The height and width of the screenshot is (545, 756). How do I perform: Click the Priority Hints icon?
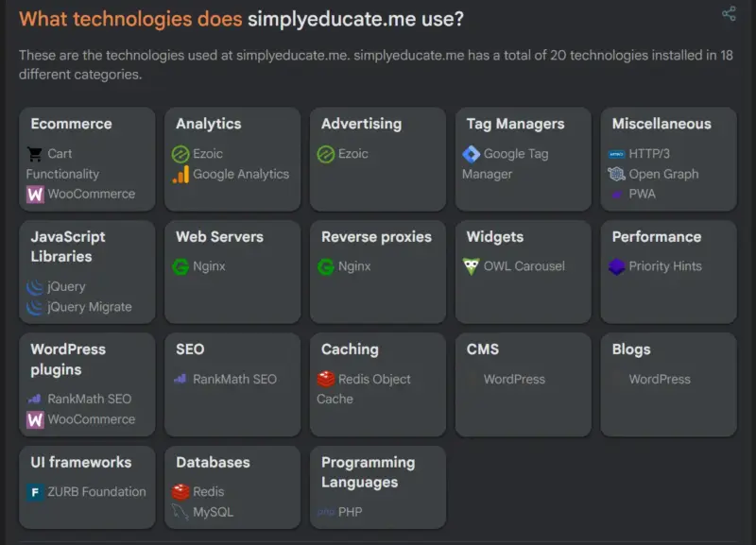[617, 266]
